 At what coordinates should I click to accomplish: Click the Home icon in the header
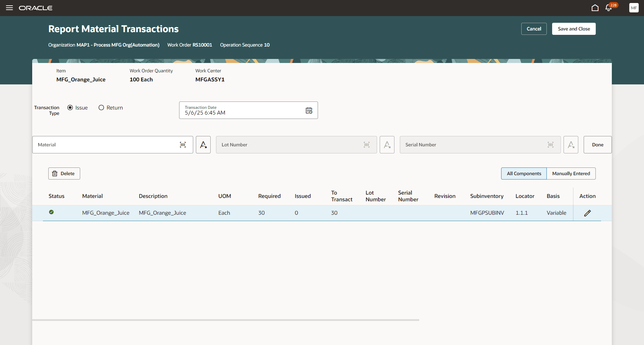(x=595, y=8)
